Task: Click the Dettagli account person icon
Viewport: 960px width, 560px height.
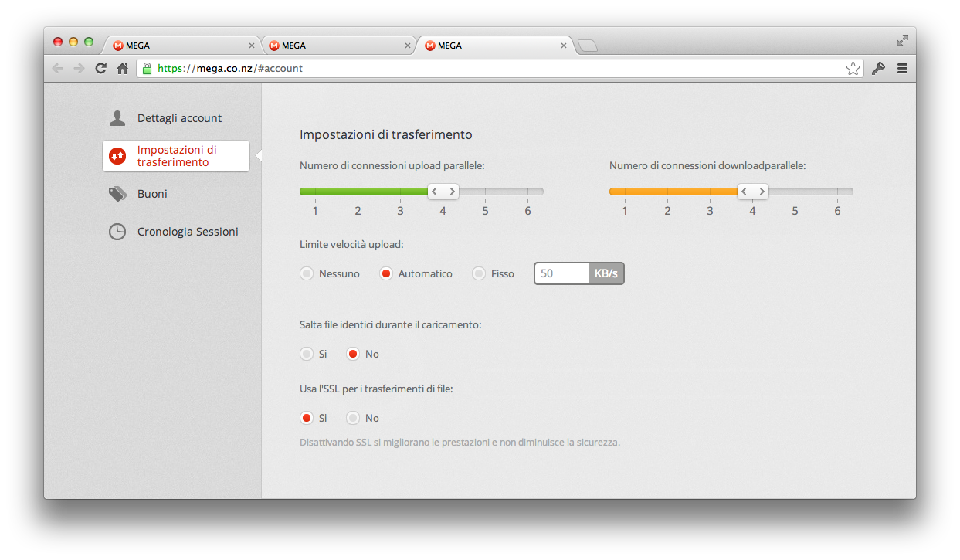Action: point(117,118)
